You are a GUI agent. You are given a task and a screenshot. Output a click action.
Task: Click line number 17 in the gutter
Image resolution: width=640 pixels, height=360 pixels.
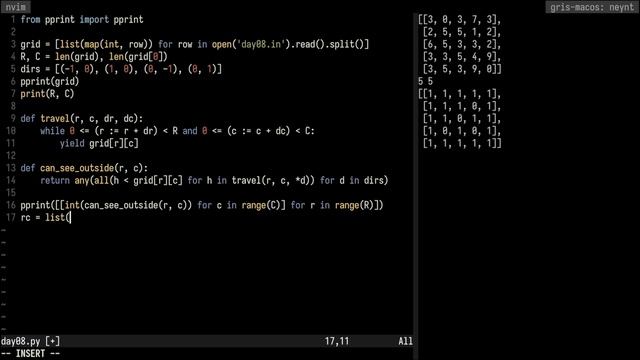coord(11,218)
